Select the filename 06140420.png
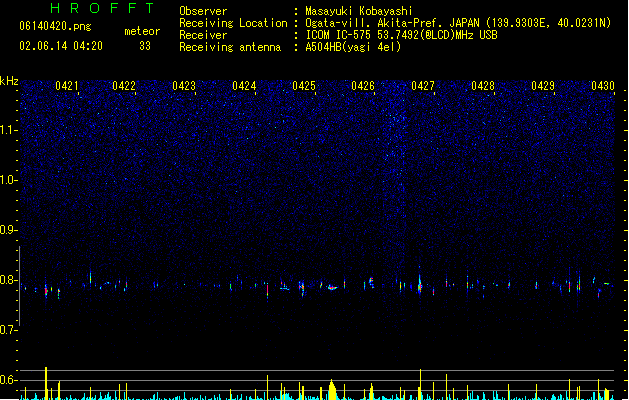This screenshot has height=400, width=629. 55,26
